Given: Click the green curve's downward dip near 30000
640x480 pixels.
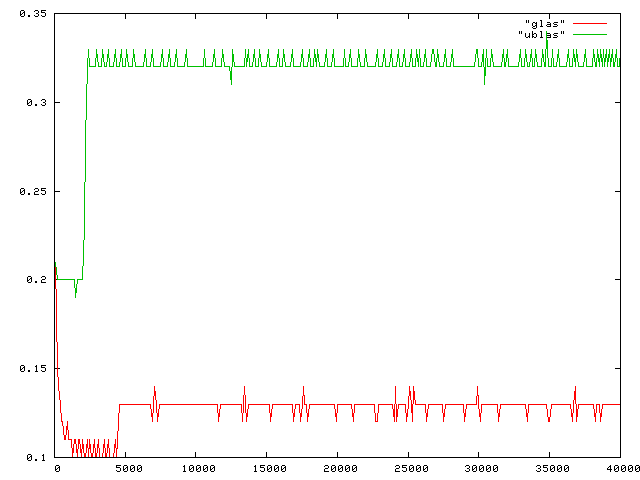Looking at the screenshot, I should [x=485, y=82].
